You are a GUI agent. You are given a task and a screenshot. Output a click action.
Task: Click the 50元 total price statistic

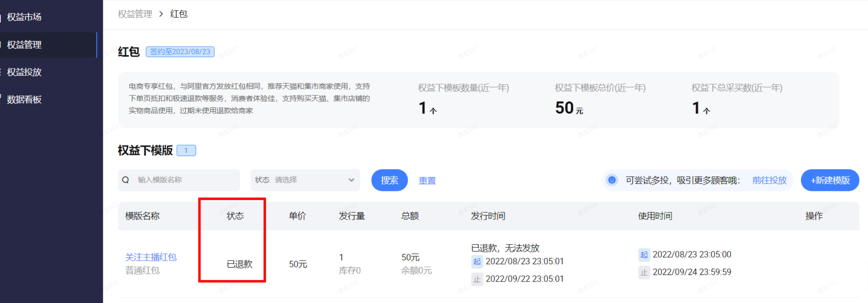(x=569, y=108)
